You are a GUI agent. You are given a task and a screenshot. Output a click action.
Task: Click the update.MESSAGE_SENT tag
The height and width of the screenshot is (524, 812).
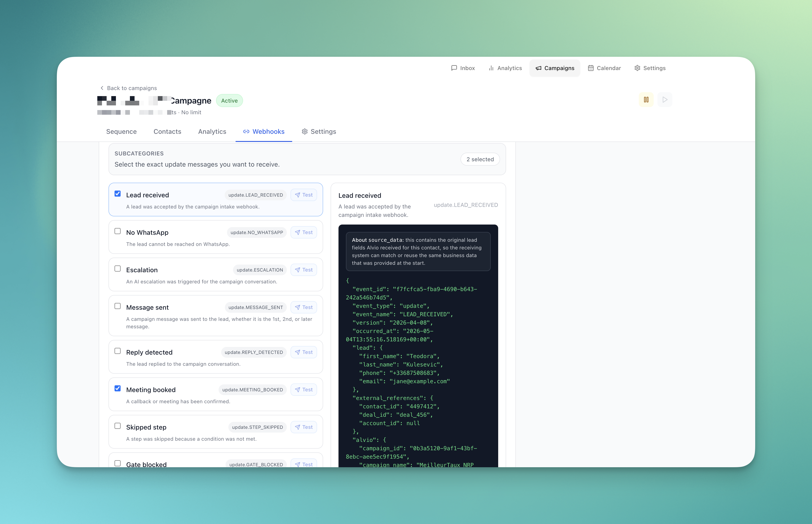coord(256,307)
